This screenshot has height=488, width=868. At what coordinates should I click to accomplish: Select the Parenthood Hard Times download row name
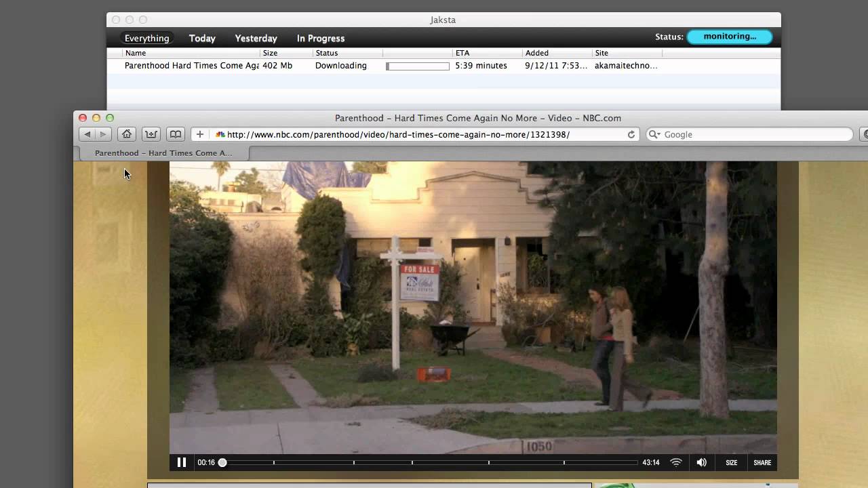[x=191, y=66]
